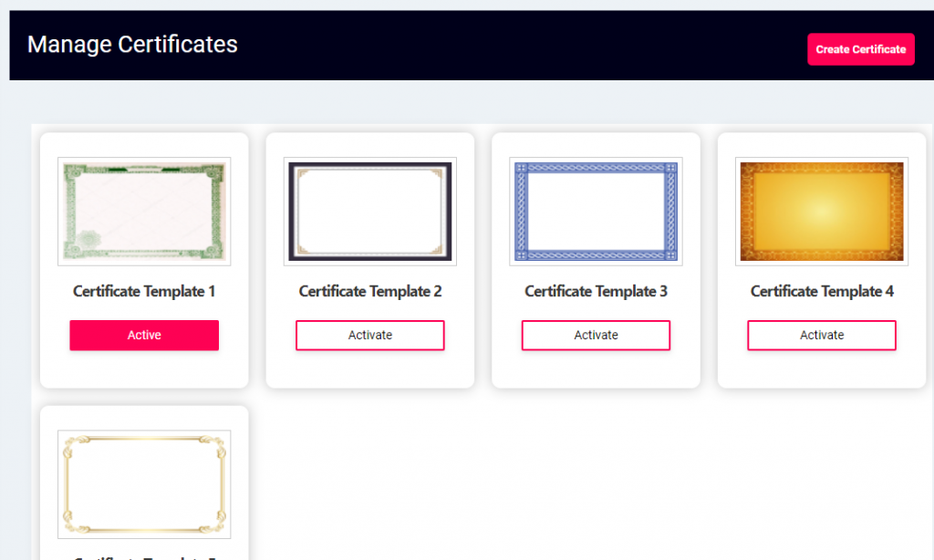934x560 pixels.
Task: Open the blue-bordered Template 3 thumbnail
Action: tap(596, 212)
